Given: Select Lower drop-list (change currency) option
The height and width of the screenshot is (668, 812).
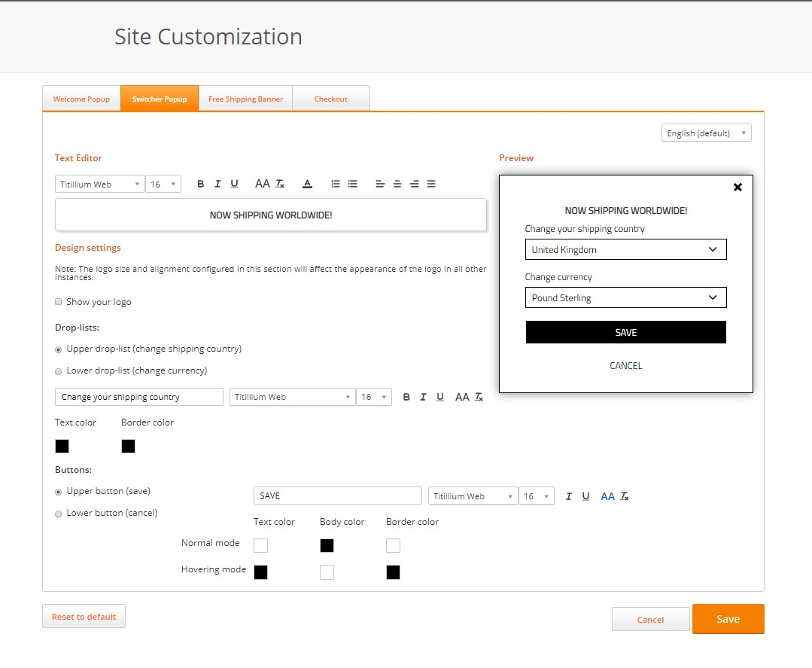Looking at the screenshot, I should tap(59, 371).
